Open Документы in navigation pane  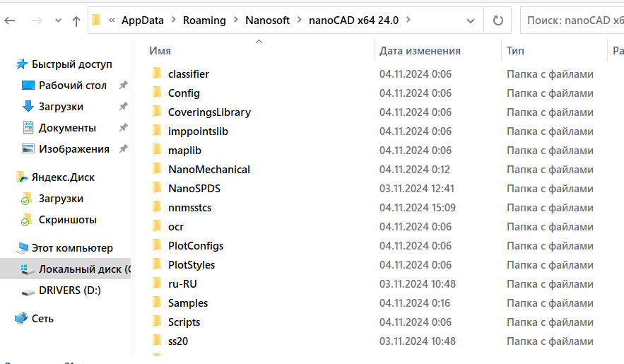67,128
